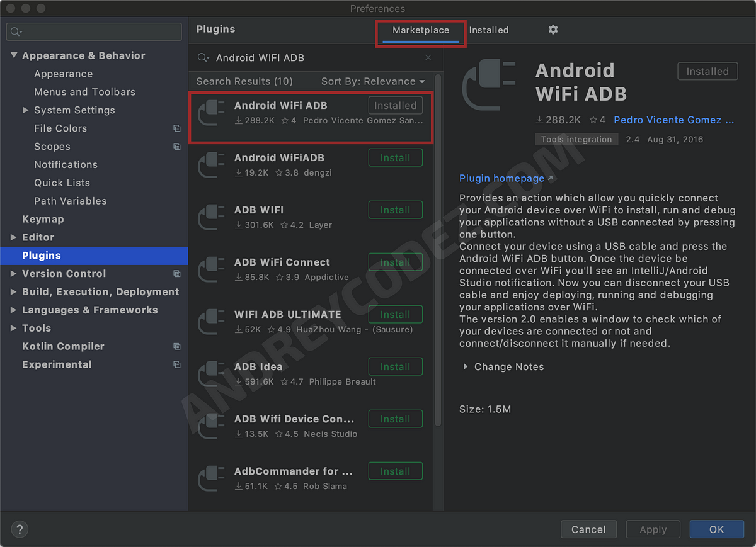Viewport: 756px width, 547px height.
Task: Click the project-level icon next to Scopes
Action: point(177,147)
